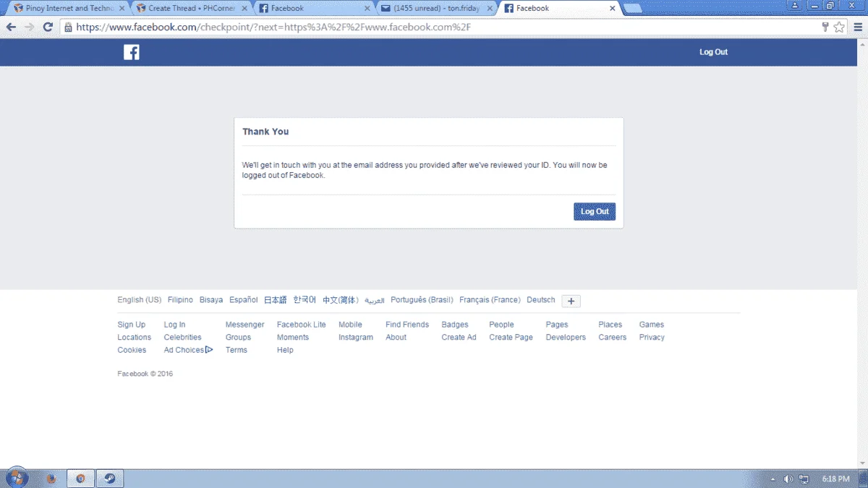
Task: Open the Sign Up footer link
Action: point(132,325)
